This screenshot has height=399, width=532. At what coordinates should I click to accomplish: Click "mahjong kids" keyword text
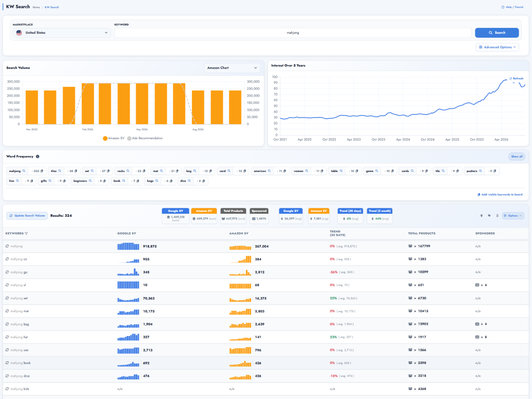[20, 389]
